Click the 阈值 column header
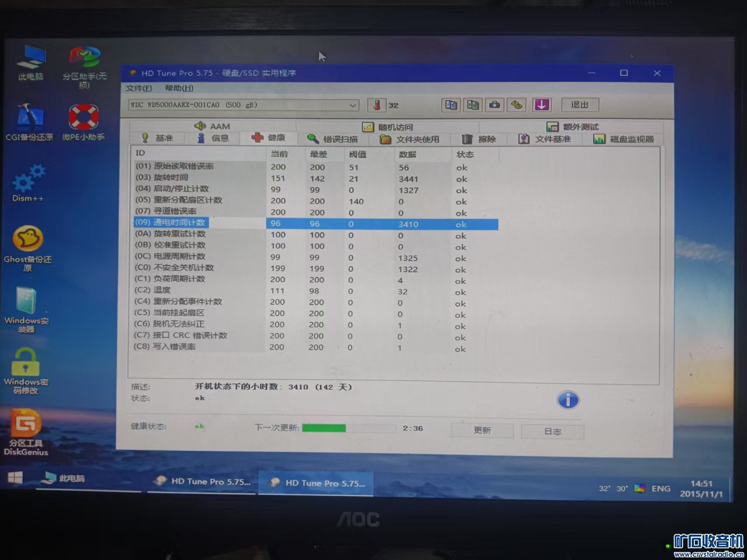This screenshot has width=747, height=560. click(369, 155)
